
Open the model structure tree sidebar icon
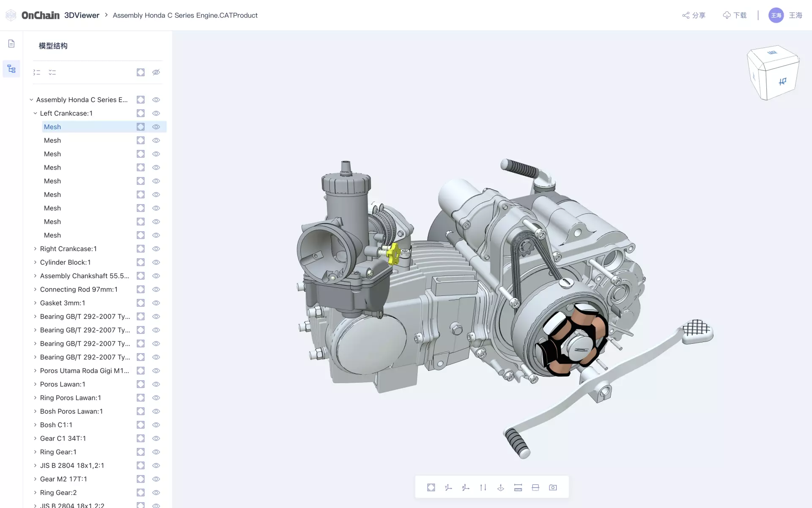11,69
